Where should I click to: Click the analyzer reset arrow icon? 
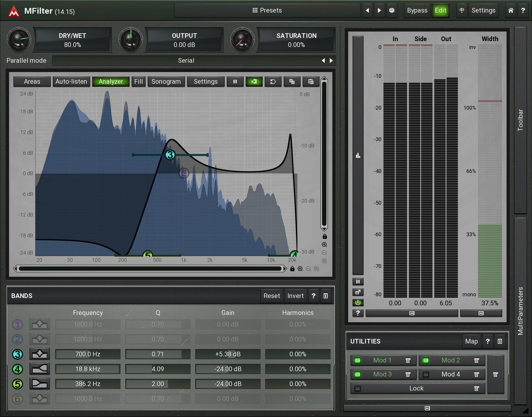(x=273, y=82)
